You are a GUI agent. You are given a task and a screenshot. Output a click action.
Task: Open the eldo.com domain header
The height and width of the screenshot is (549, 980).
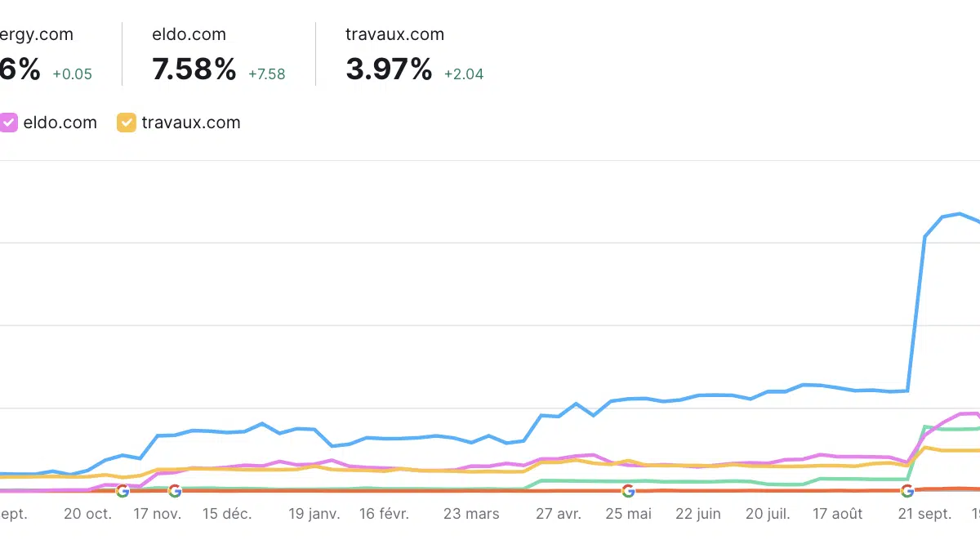coord(189,34)
